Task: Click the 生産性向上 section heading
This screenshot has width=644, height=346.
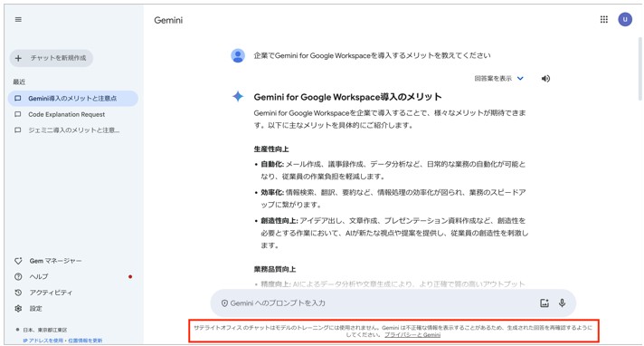Action: 271,149
